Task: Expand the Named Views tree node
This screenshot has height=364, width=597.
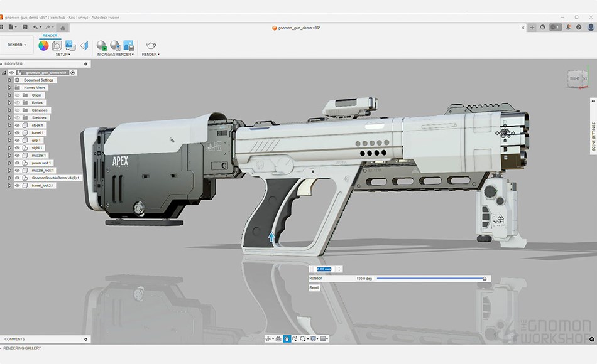Action: [x=9, y=88]
